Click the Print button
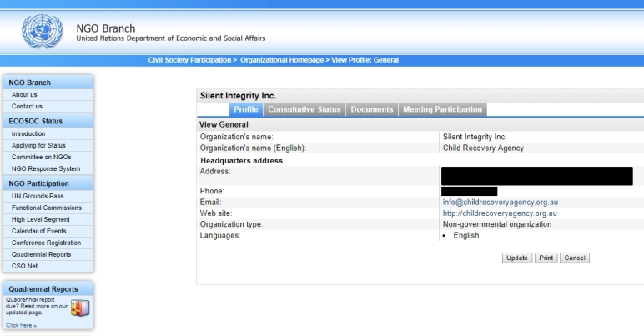 click(546, 258)
